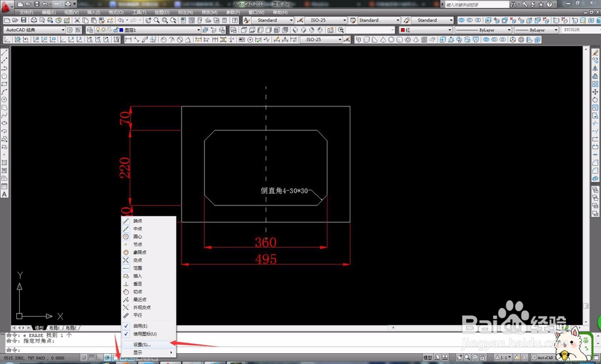
Task: Click the Undo arrow in the standard toolbar
Action: pyautogui.click(x=121, y=20)
